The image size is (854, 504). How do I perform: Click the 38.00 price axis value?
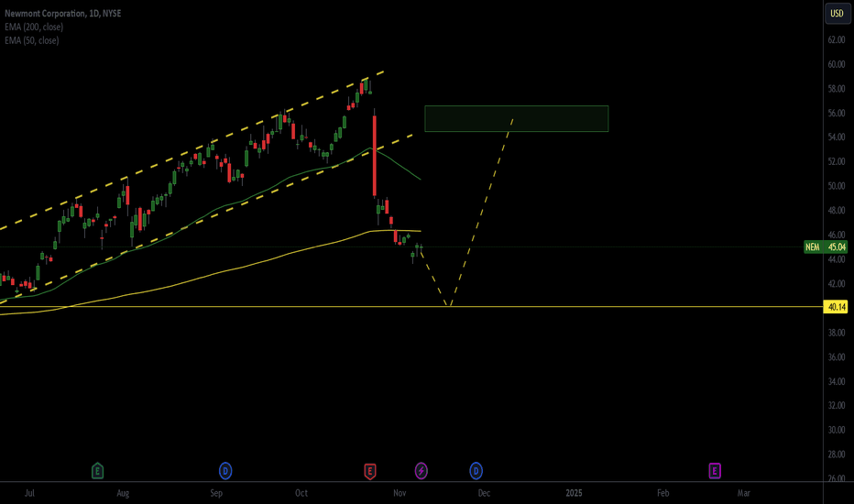[837, 333]
